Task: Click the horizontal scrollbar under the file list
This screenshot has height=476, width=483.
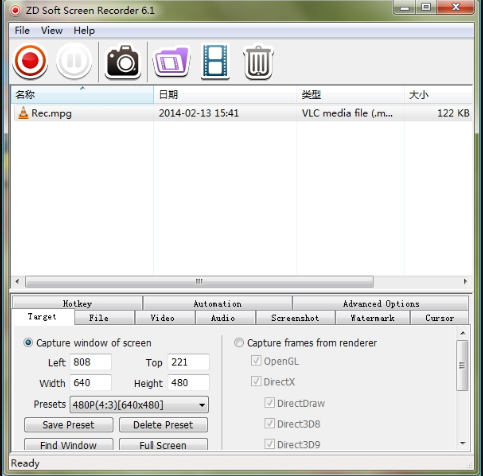Action: pyautogui.click(x=199, y=282)
